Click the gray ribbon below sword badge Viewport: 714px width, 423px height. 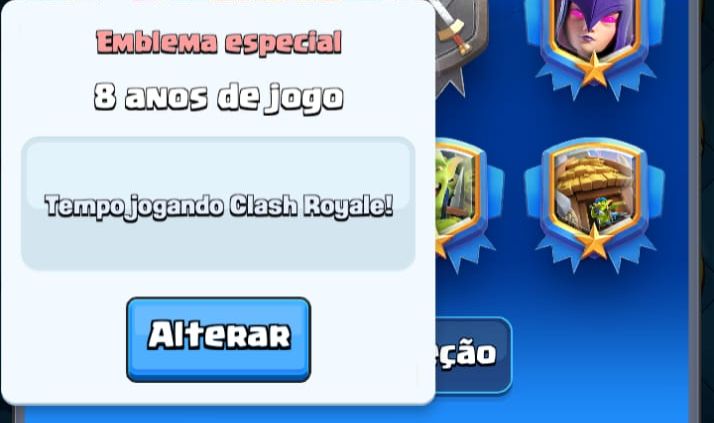point(451,82)
